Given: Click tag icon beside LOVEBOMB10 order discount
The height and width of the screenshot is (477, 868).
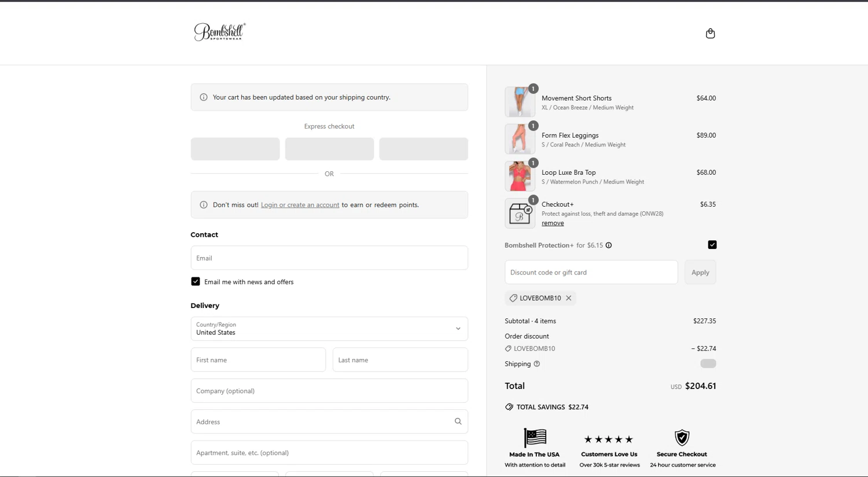Looking at the screenshot, I should [508, 348].
